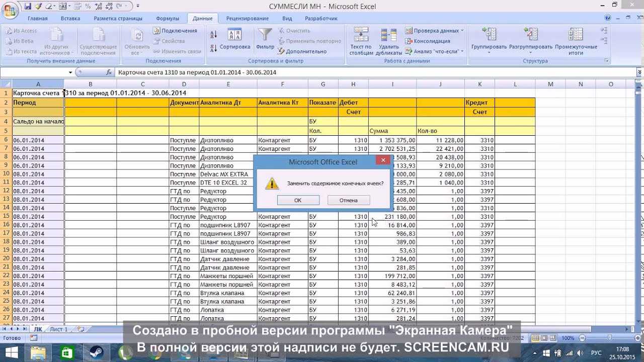Switch to Page Layout view in status bar
Image resolution: width=644 pixels, height=362 pixels.
(544, 338)
